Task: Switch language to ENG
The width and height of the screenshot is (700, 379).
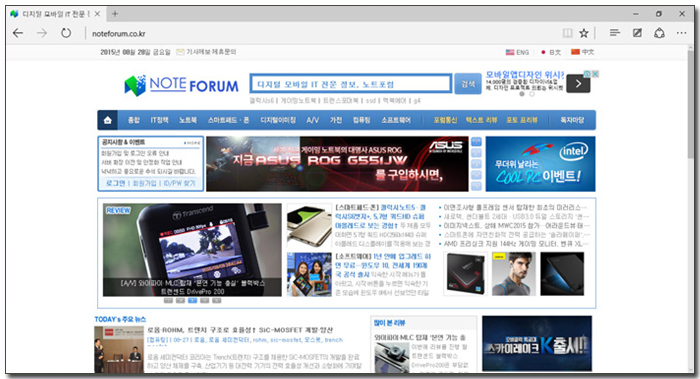Action: [x=517, y=52]
